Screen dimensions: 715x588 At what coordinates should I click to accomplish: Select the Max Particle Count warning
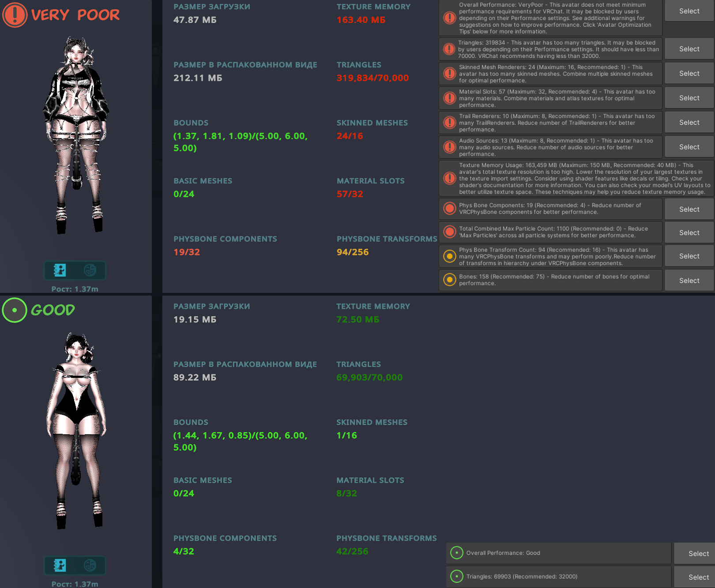pyautogui.click(x=689, y=232)
